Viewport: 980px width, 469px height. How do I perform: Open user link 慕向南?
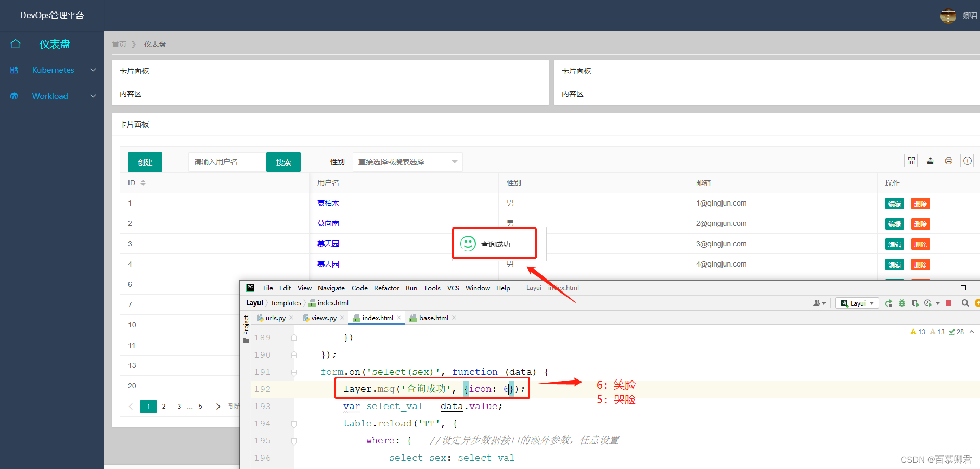(328, 223)
